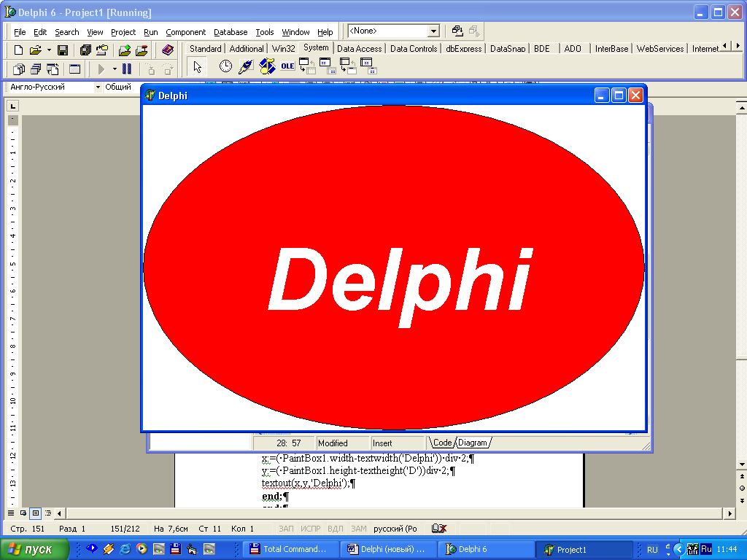This screenshot has height=560, width=747.
Task: Click the Remove file from project icon
Action: pos(142,50)
